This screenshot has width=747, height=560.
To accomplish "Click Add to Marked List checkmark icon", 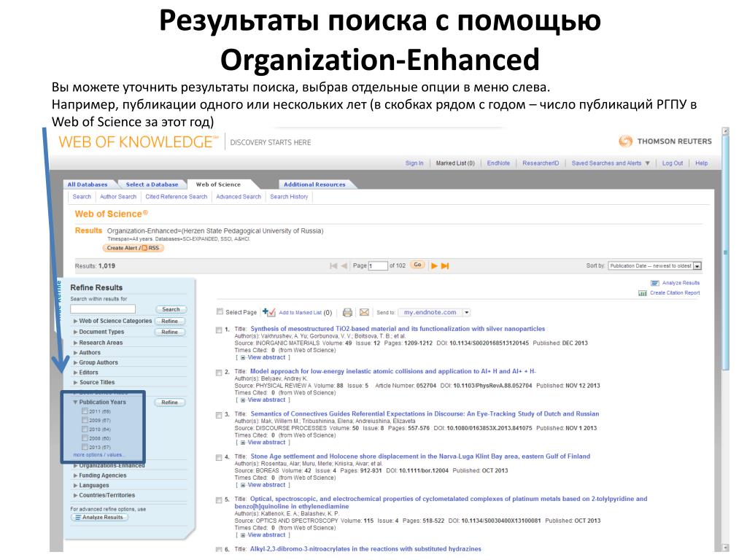I will 268,312.
